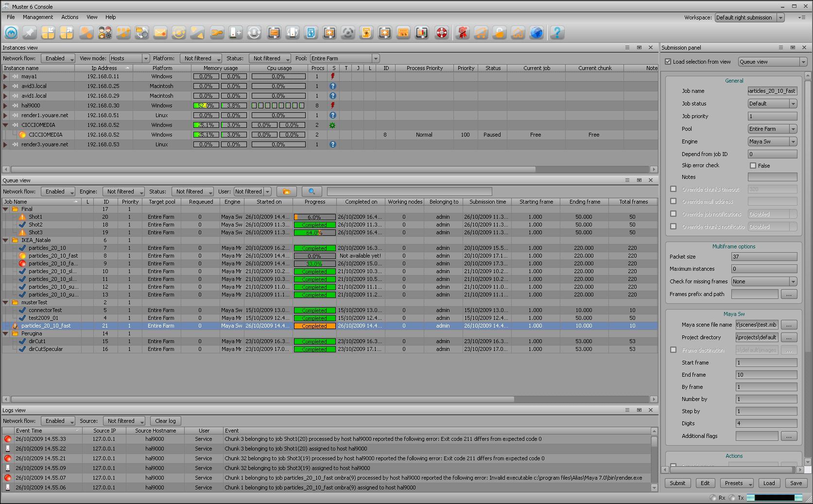The height and width of the screenshot is (504, 813).
Task: Click the expand four-squares toolbar icon
Action: point(67,33)
